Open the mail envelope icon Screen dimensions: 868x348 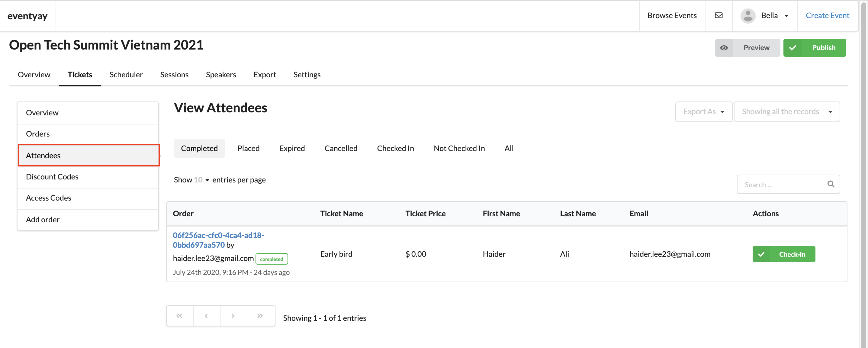click(x=719, y=15)
